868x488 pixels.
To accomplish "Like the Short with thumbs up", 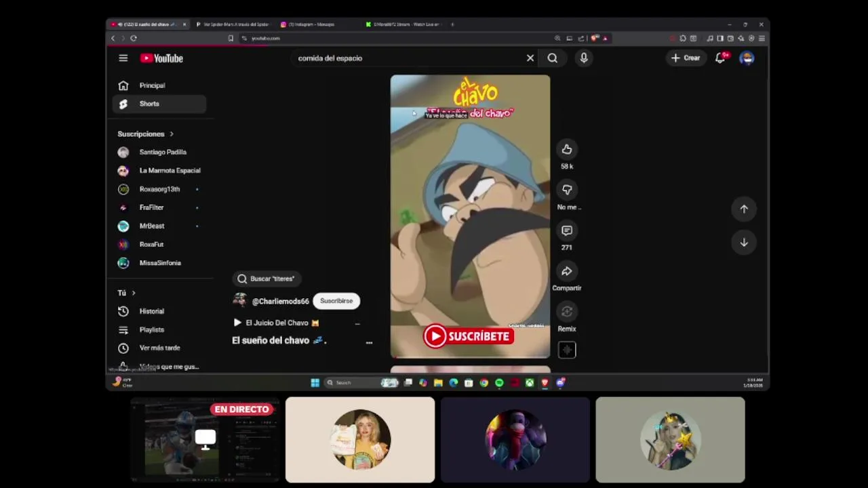I will (x=567, y=150).
